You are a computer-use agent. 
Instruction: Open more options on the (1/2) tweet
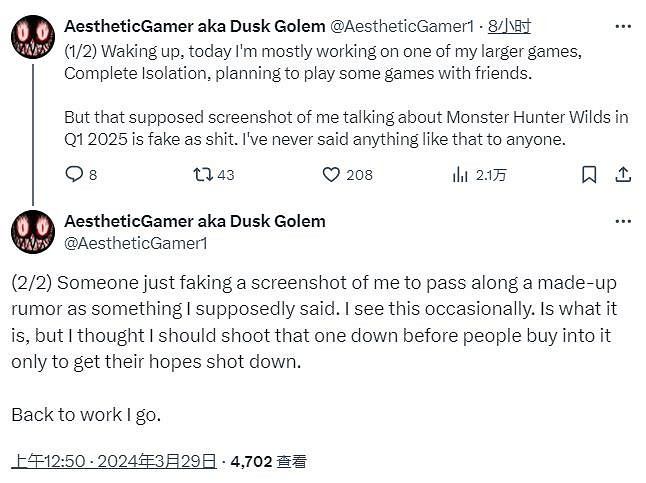622,27
